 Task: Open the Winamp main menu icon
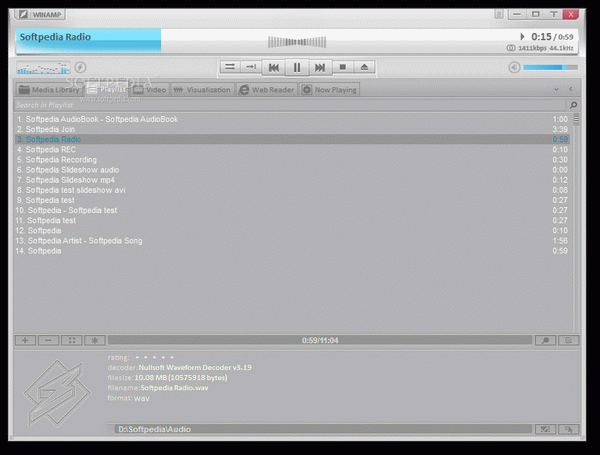coord(23,15)
